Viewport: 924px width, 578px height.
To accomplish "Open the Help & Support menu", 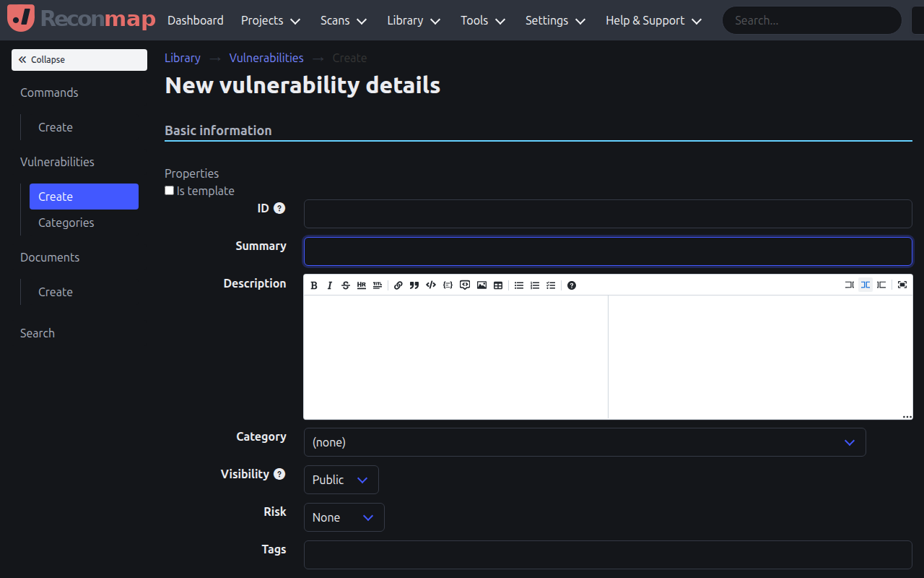I will (652, 20).
